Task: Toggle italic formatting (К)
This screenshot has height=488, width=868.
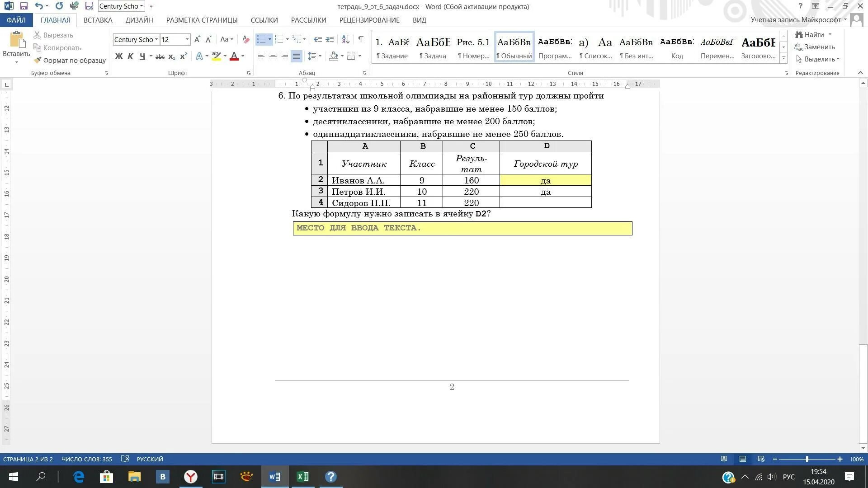Action: [x=131, y=56]
